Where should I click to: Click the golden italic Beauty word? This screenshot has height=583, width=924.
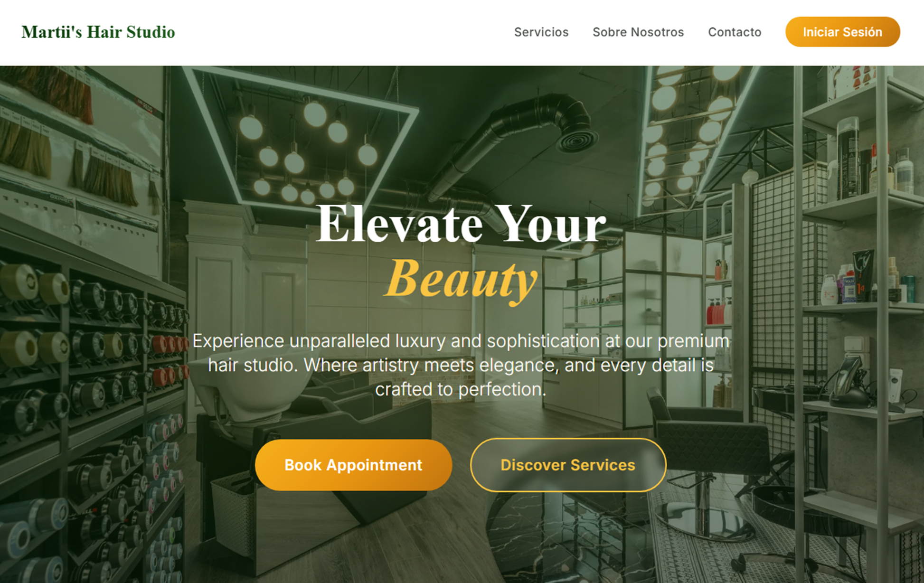461,280
